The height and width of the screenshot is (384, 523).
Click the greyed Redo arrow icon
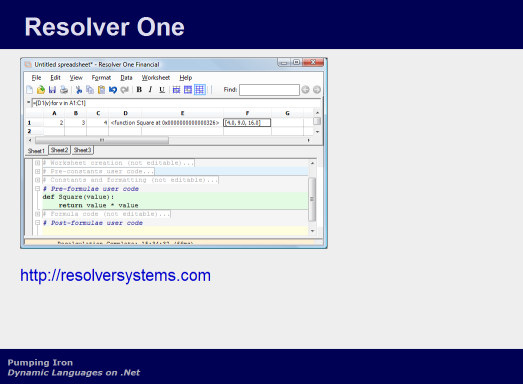pyautogui.click(x=125, y=90)
